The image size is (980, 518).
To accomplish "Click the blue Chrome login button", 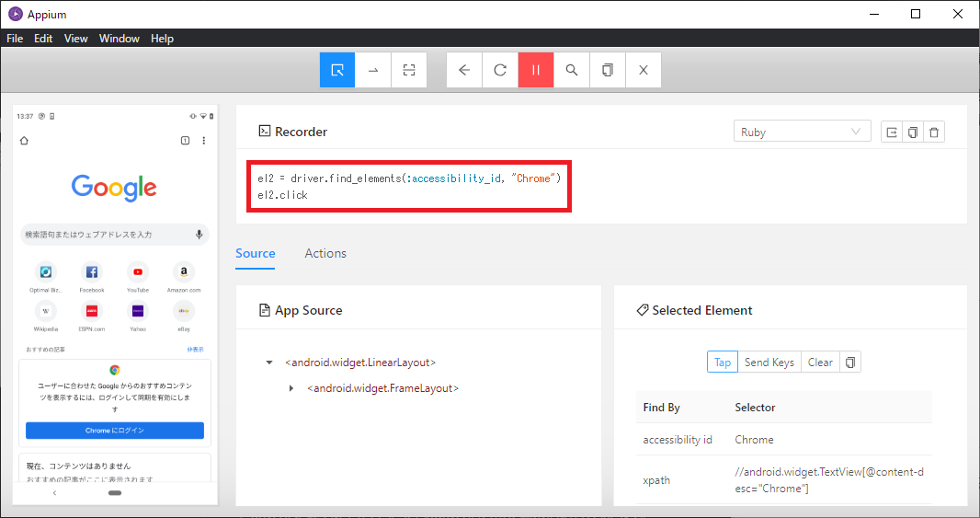I will pyautogui.click(x=115, y=431).
